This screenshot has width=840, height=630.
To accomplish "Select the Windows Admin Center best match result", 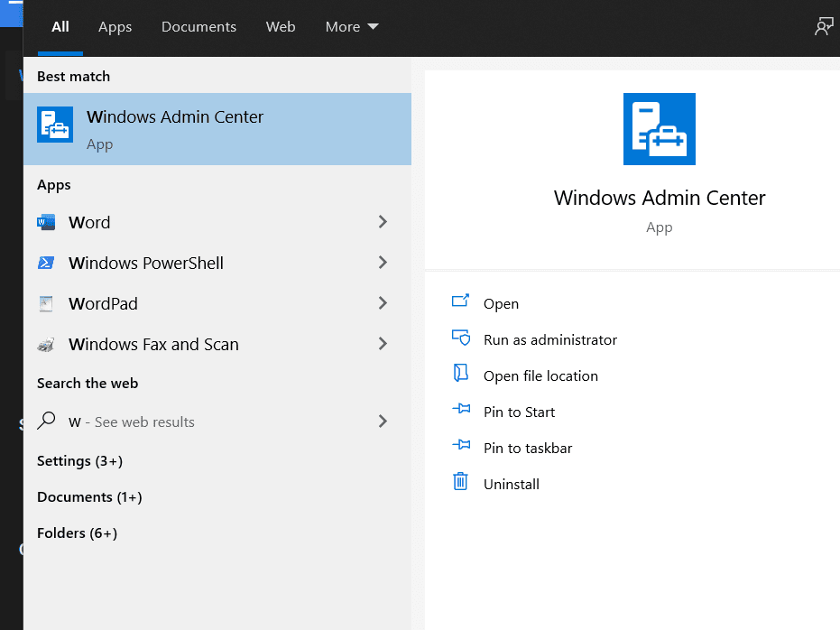I will click(217, 129).
